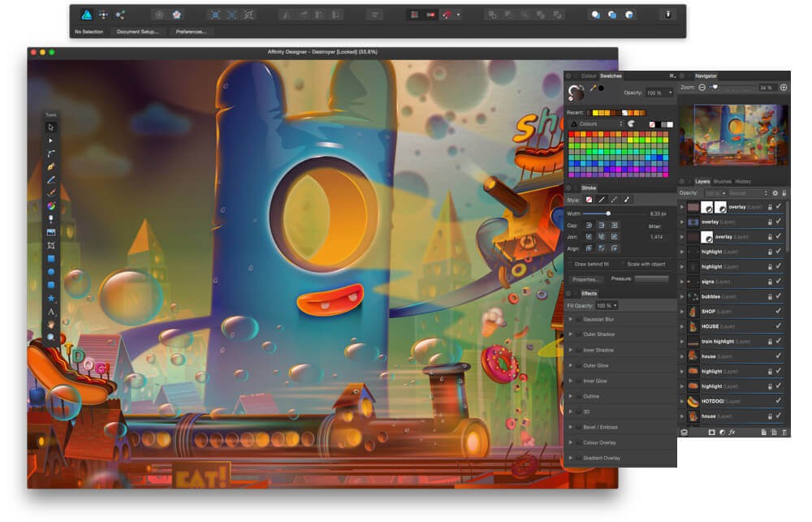Enable the Gaussian Blur effect checkbox
Image resolution: width=812 pixels, height=522 pixels.
pyautogui.click(x=578, y=320)
